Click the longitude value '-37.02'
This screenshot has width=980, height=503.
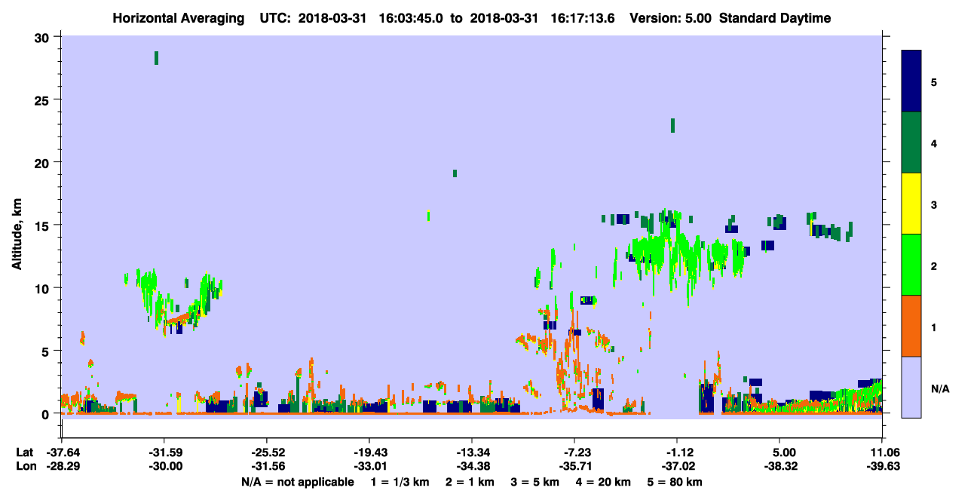tap(677, 467)
